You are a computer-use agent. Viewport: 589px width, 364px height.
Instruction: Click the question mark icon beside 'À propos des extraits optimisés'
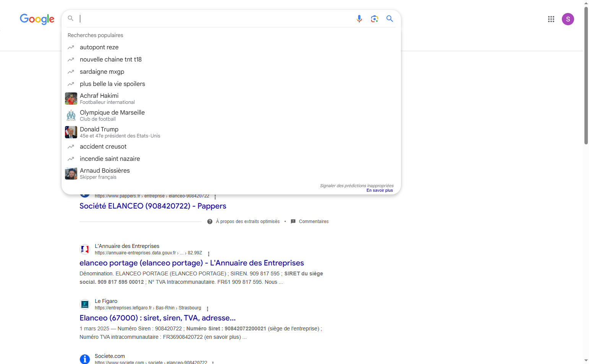tap(210, 222)
